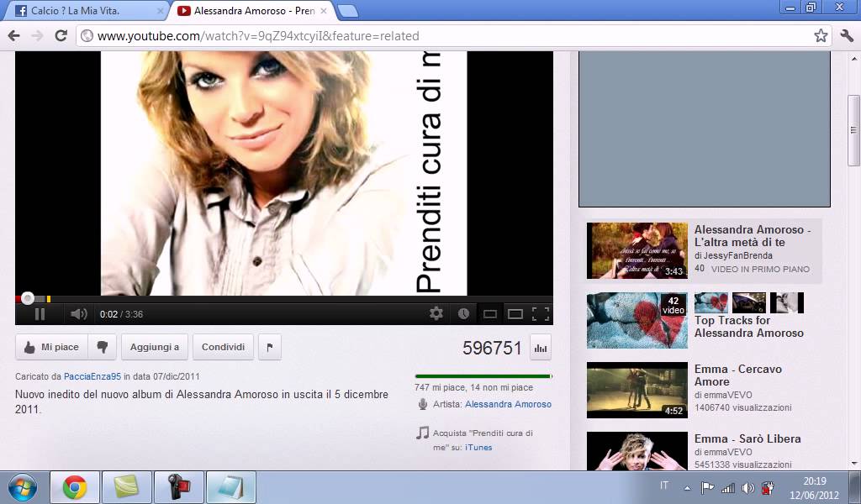This screenshot has width=861, height=504.
Task: Click the forward navigation arrow
Action: pyautogui.click(x=37, y=36)
